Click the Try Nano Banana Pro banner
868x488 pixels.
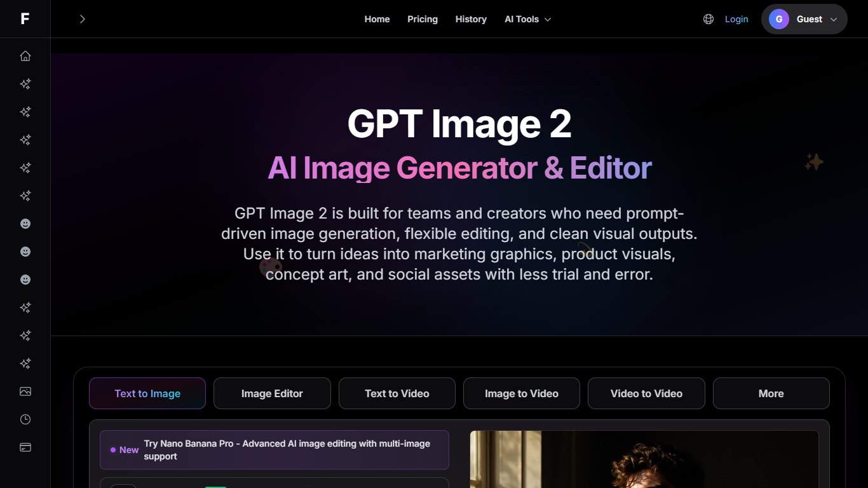click(x=275, y=449)
